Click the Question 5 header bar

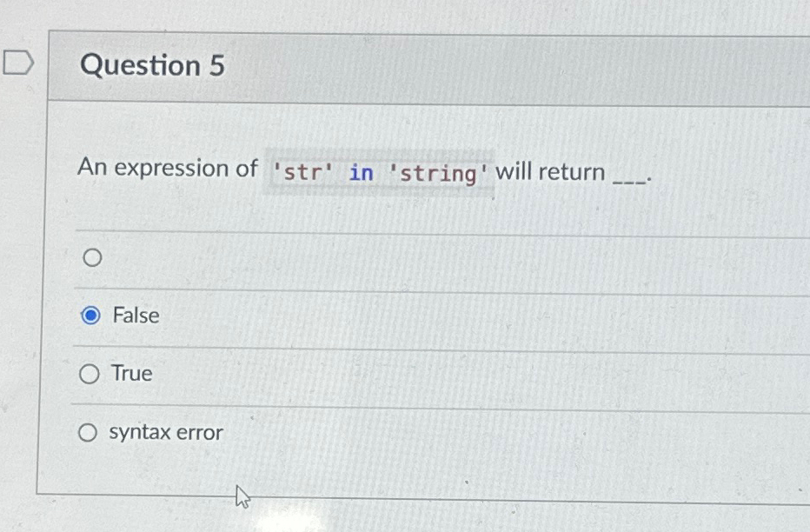point(348,66)
